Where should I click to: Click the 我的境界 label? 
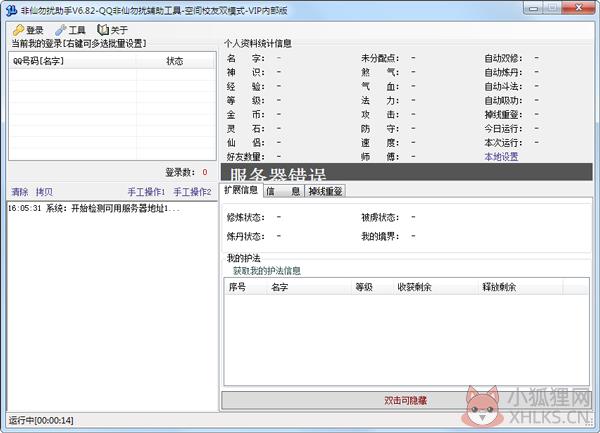380,236
